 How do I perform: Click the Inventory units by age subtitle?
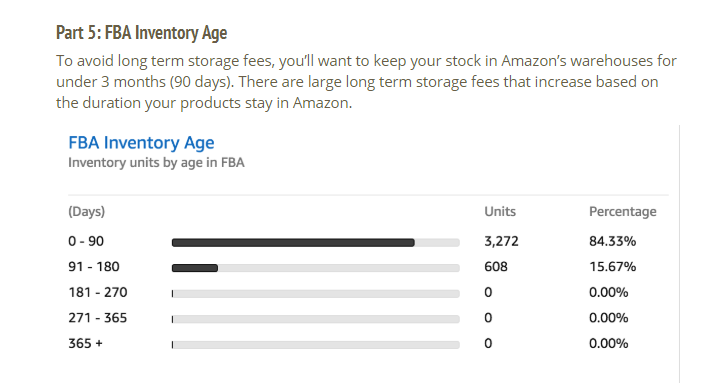coord(156,163)
